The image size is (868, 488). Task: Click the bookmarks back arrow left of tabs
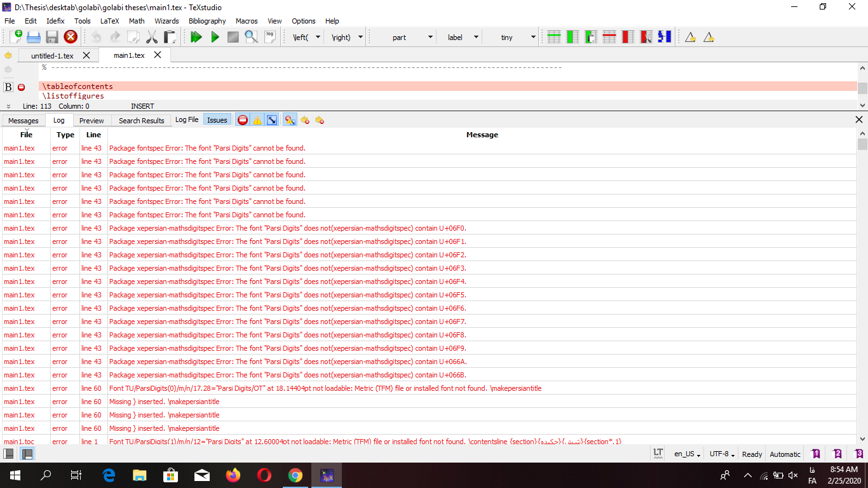8,55
